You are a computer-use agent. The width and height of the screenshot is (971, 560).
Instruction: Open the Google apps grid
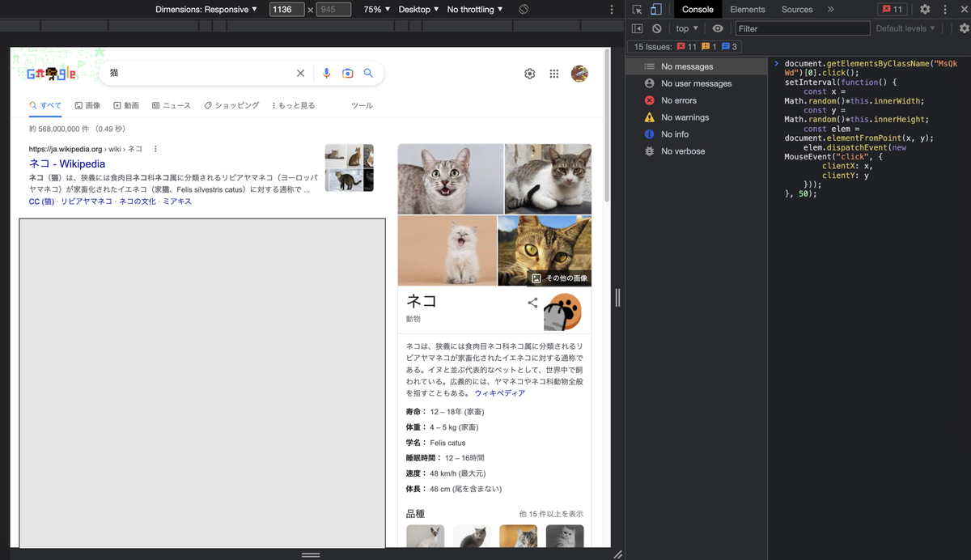click(x=554, y=74)
